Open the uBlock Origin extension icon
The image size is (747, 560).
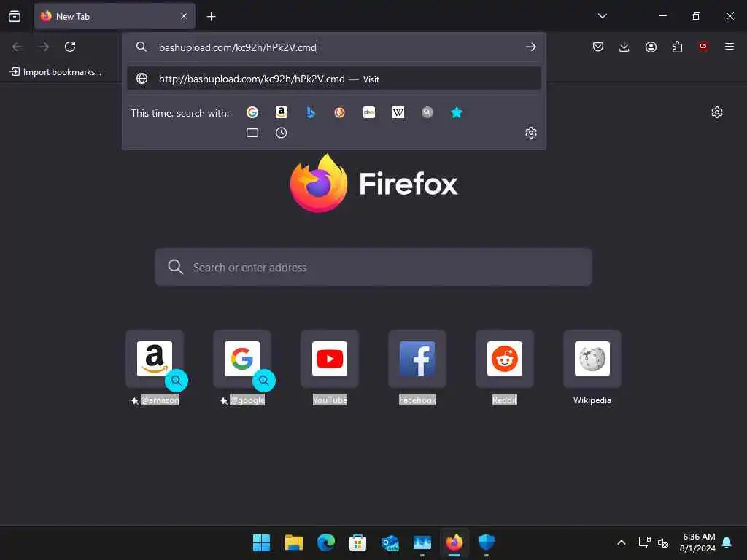click(703, 47)
